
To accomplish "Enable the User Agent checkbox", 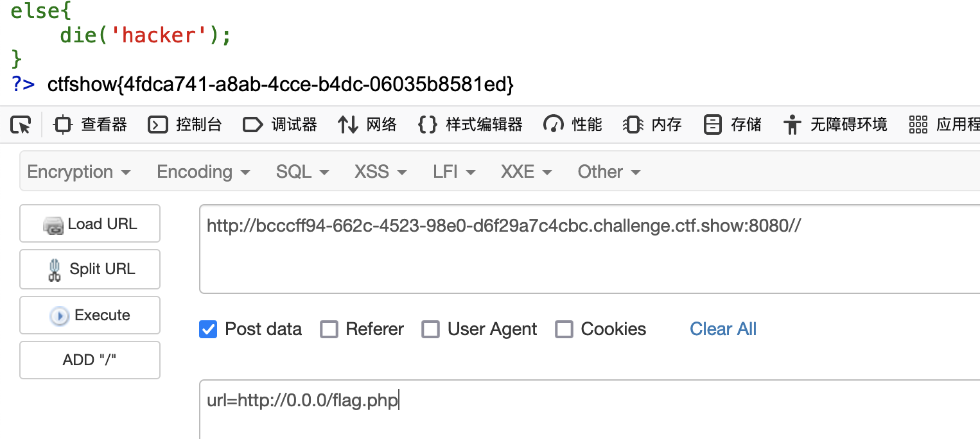I will click(x=430, y=330).
